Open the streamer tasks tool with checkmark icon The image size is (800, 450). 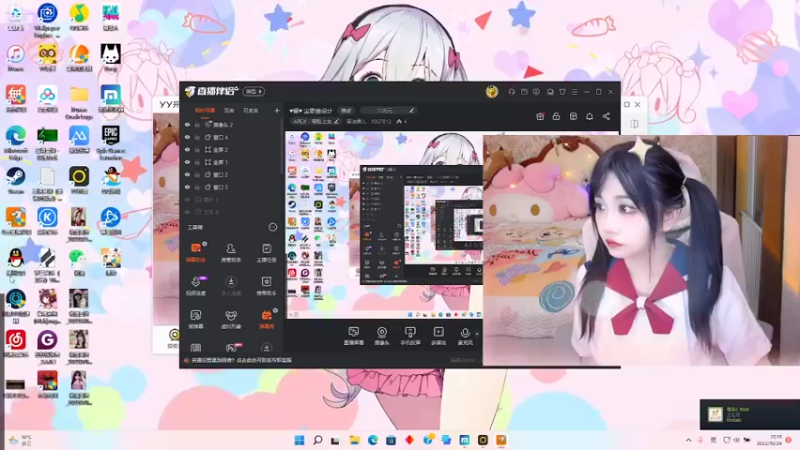pyautogui.click(x=266, y=253)
